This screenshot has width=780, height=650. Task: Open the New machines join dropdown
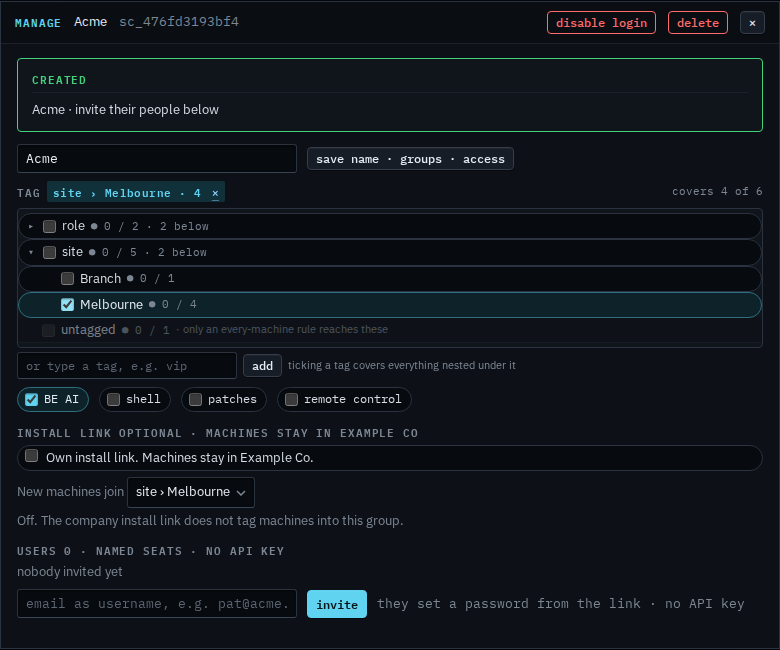[x=191, y=492]
